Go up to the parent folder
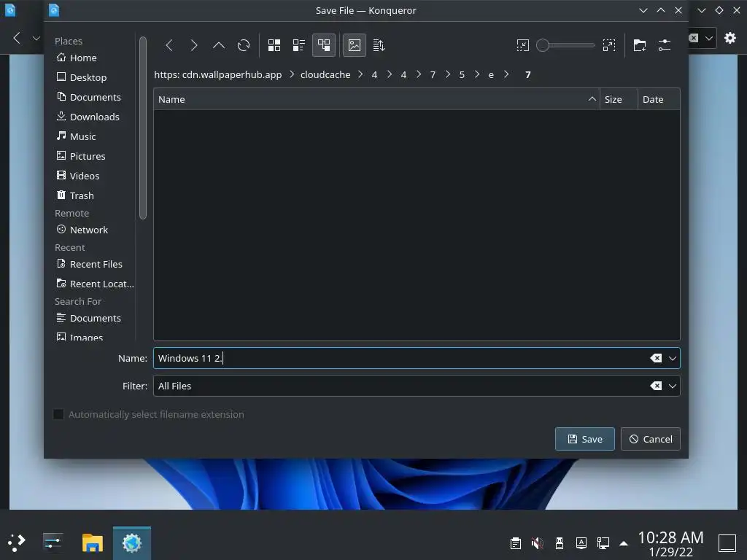The height and width of the screenshot is (560, 747). [x=219, y=45]
